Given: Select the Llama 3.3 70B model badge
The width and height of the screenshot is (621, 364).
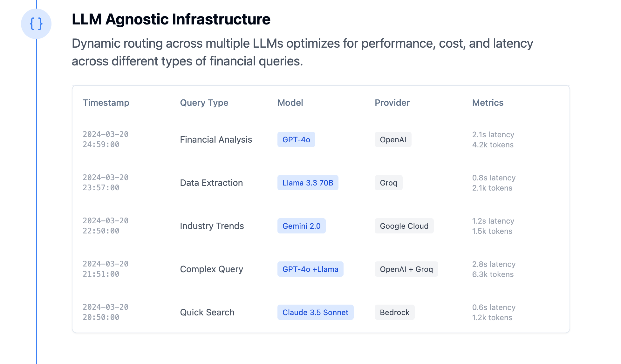Looking at the screenshot, I should click(x=308, y=183).
